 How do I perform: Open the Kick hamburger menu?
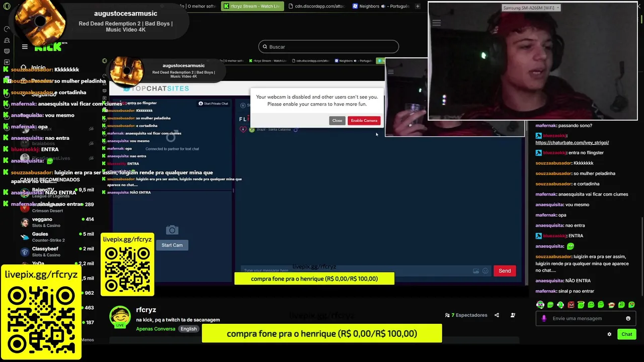click(25, 47)
